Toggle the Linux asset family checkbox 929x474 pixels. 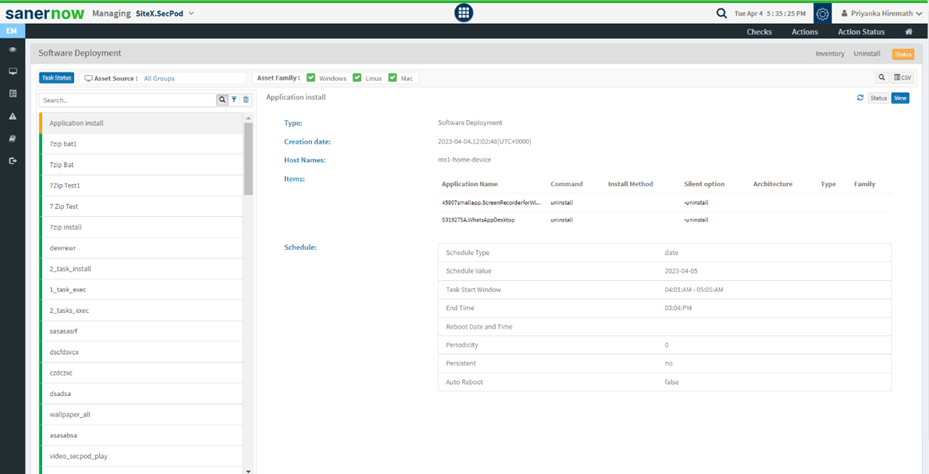tap(357, 78)
